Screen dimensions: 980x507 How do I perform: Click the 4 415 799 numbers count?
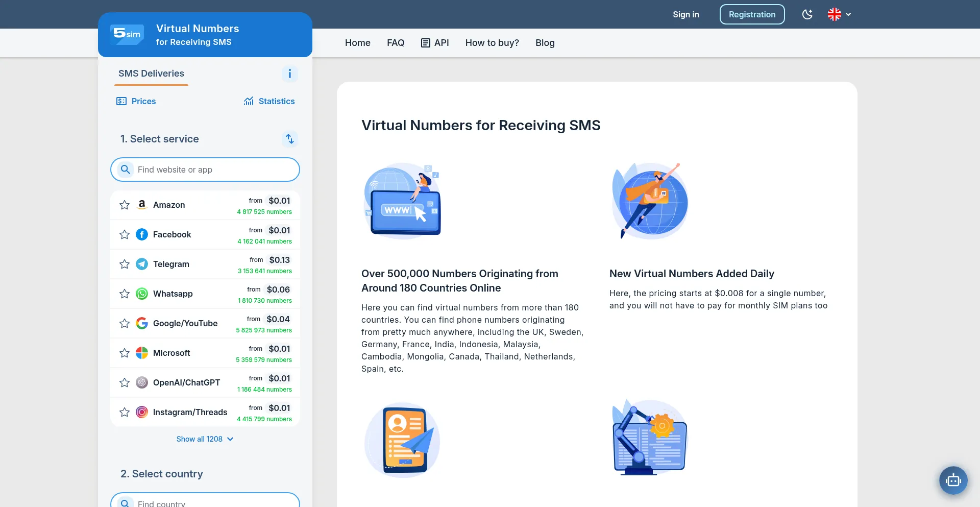click(x=264, y=419)
